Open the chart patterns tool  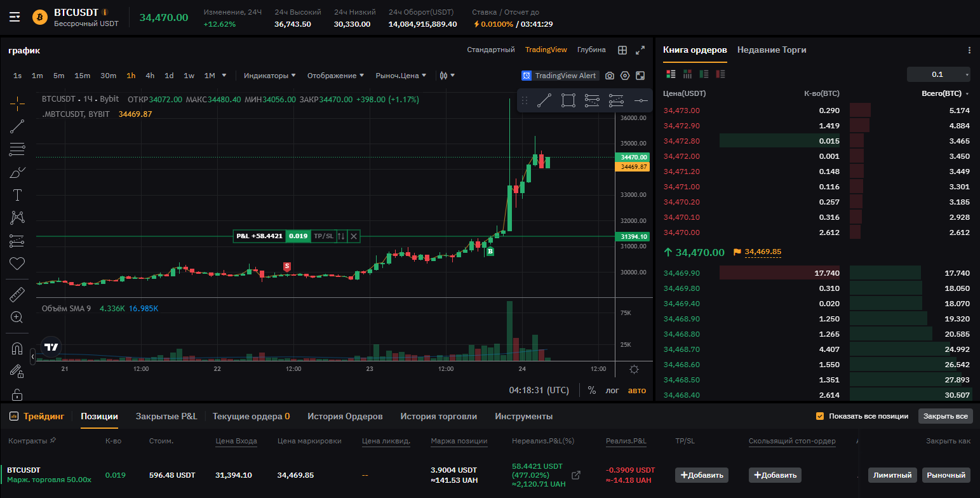pyautogui.click(x=17, y=218)
